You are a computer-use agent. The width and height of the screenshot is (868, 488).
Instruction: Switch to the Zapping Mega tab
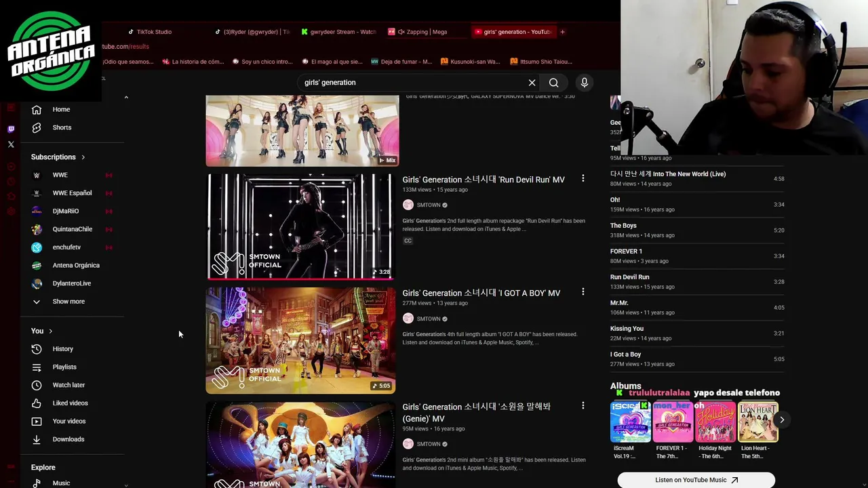[426, 32]
